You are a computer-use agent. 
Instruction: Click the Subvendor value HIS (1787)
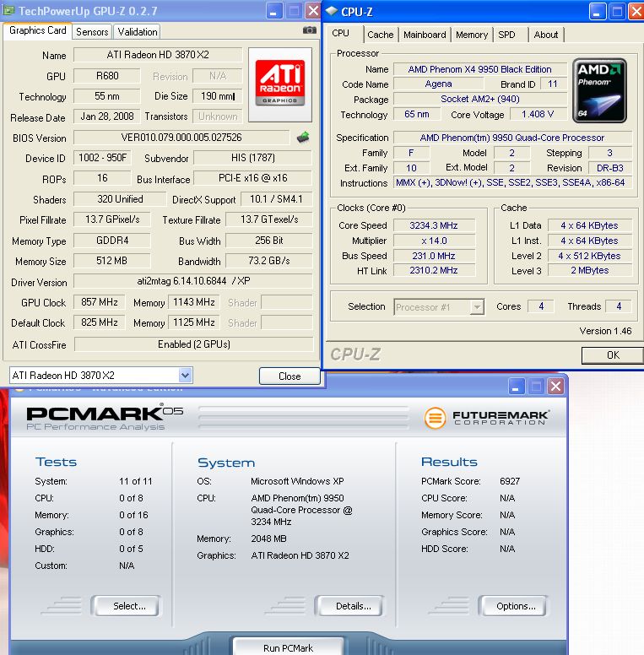[253, 158]
